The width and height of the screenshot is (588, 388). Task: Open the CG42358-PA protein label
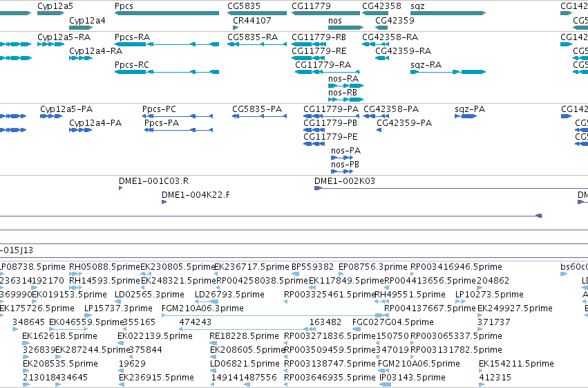[x=391, y=109]
